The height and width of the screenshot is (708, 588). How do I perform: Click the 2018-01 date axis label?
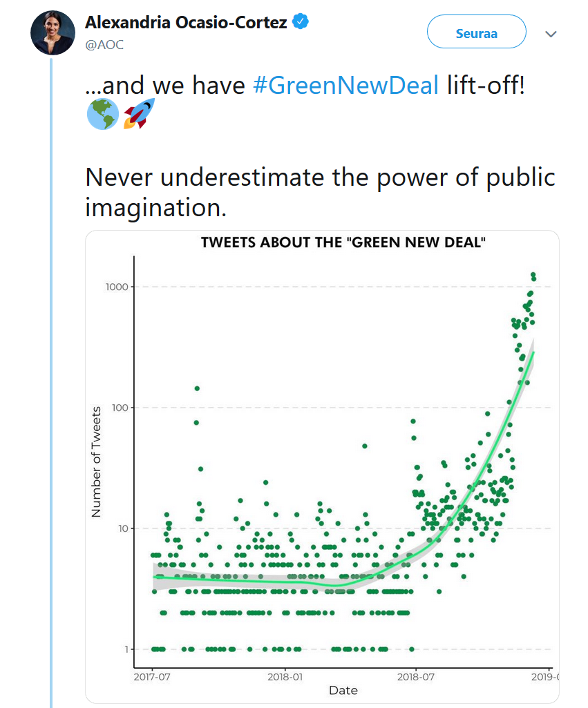285,677
